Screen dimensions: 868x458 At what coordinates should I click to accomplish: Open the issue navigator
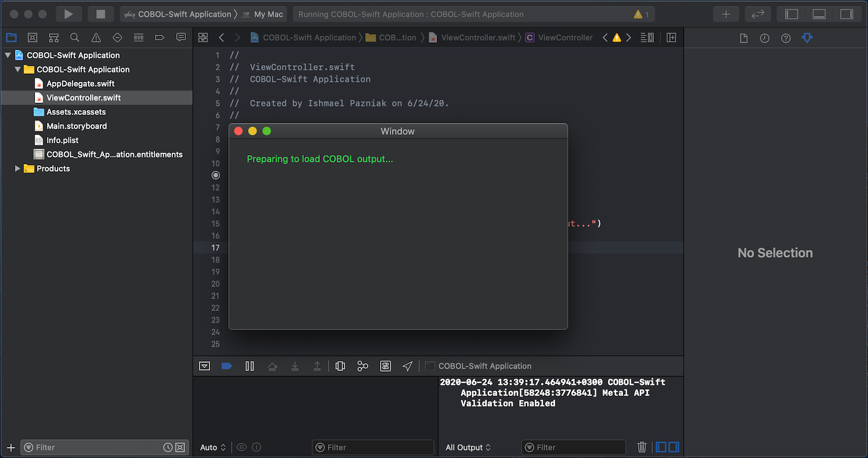(96, 37)
